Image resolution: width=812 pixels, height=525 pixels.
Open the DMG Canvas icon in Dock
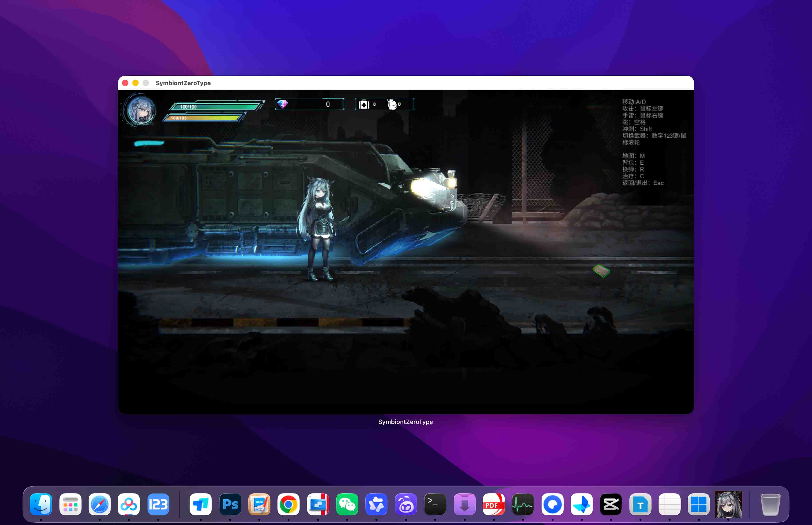pyautogui.click(x=259, y=504)
